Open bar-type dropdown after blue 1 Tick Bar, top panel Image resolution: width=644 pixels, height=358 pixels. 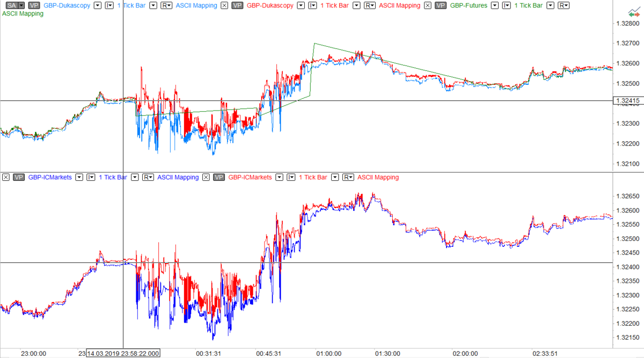[153, 5]
